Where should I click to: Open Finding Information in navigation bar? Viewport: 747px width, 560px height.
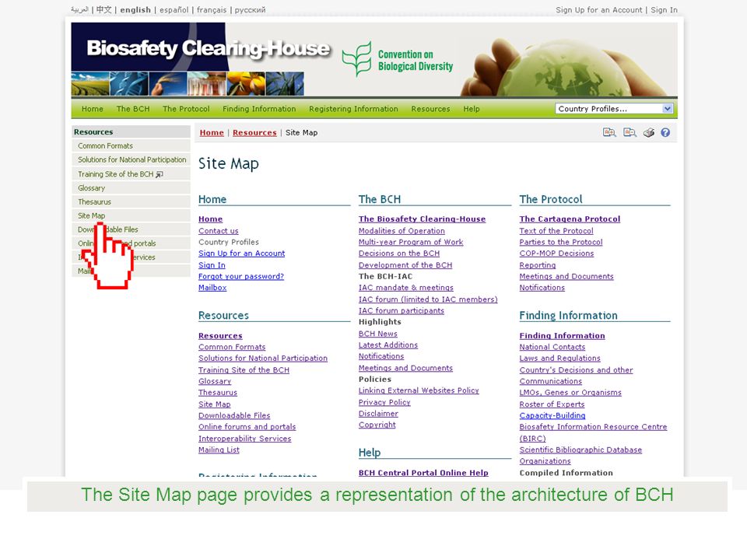259,109
